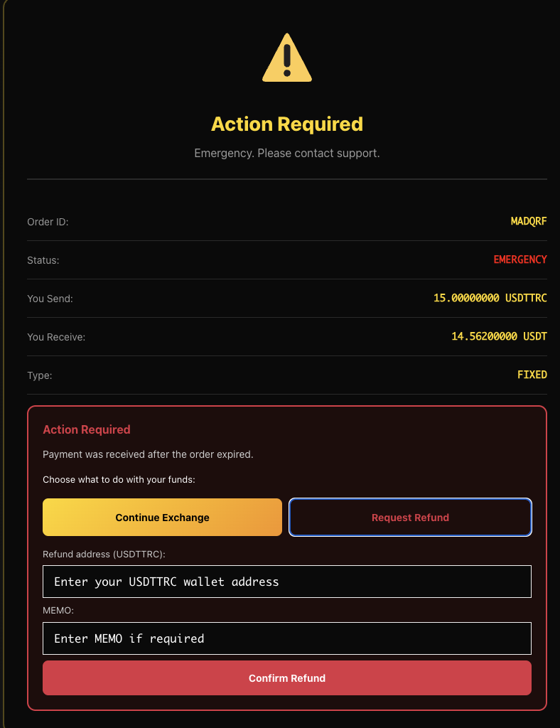Select the Continue Exchange button

[x=162, y=517]
